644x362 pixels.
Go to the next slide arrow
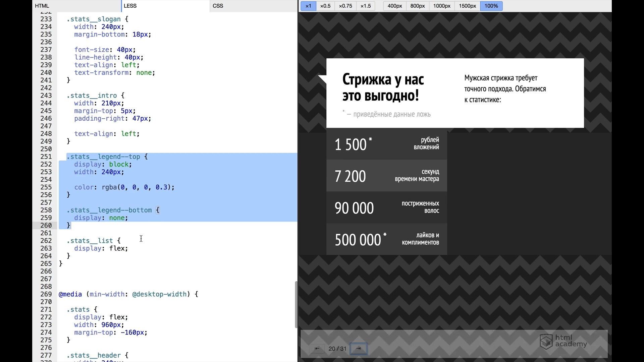359,349
